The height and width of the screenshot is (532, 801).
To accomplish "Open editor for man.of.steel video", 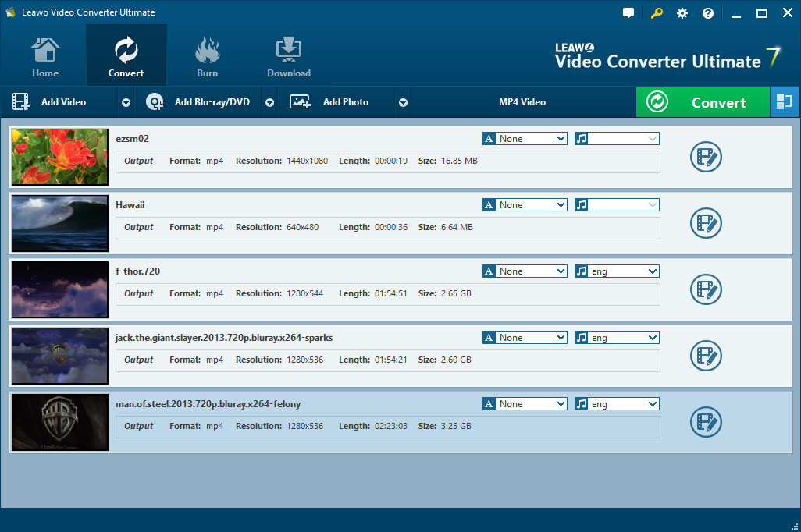I will (706, 422).
